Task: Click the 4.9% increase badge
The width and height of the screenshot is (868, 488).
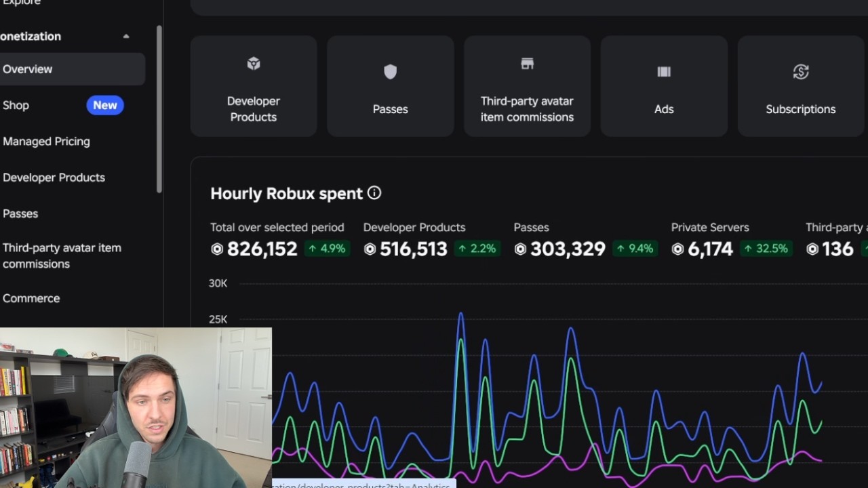Action: (x=328, y=249)
